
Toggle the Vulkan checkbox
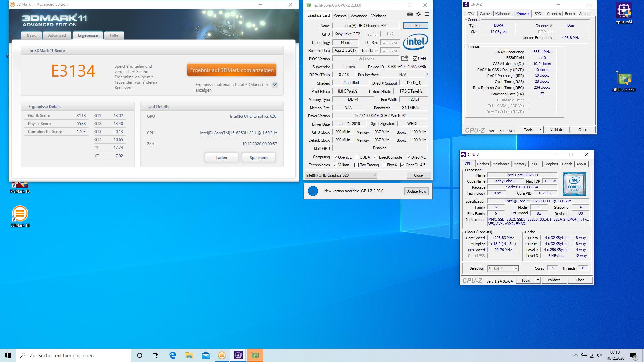coord(335,165)
